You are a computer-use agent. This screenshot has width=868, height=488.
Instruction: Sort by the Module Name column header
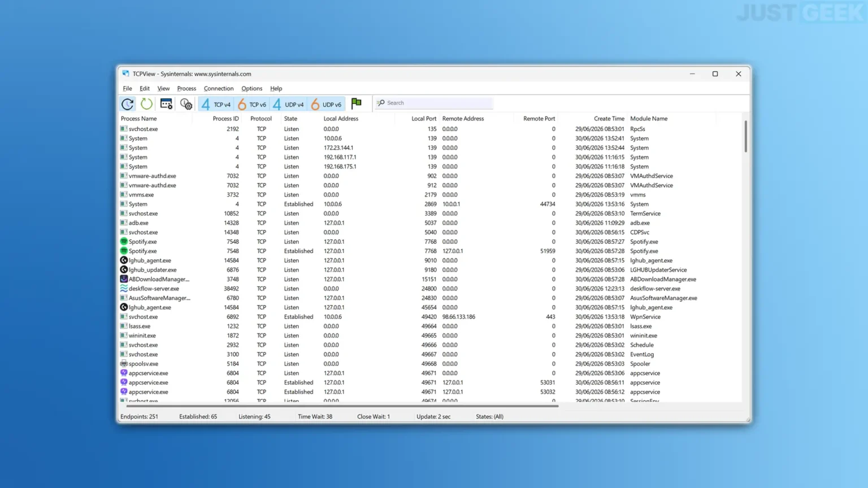(649, 119)
